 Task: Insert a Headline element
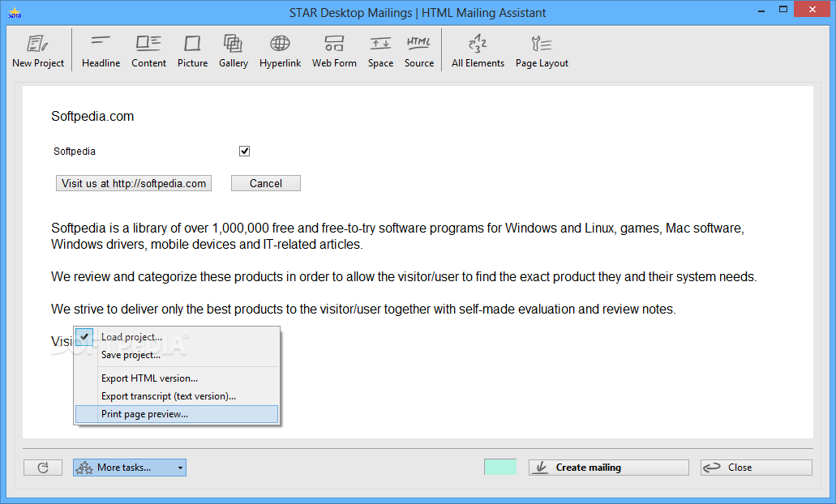coord(101,51)
